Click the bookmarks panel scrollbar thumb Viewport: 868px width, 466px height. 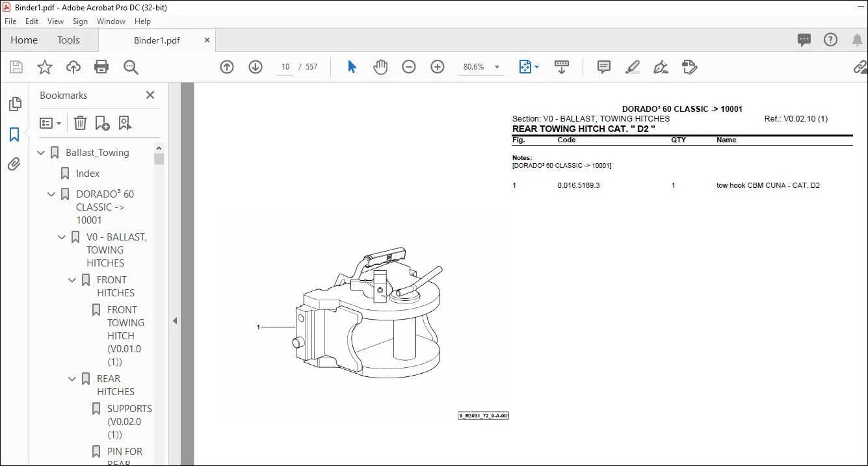[x=159, y=159]
